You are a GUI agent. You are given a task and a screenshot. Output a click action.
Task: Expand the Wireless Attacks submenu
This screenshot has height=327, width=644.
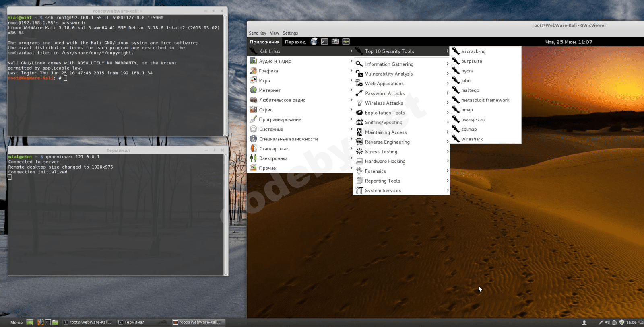pyautogui.click(x=402, y=103)
